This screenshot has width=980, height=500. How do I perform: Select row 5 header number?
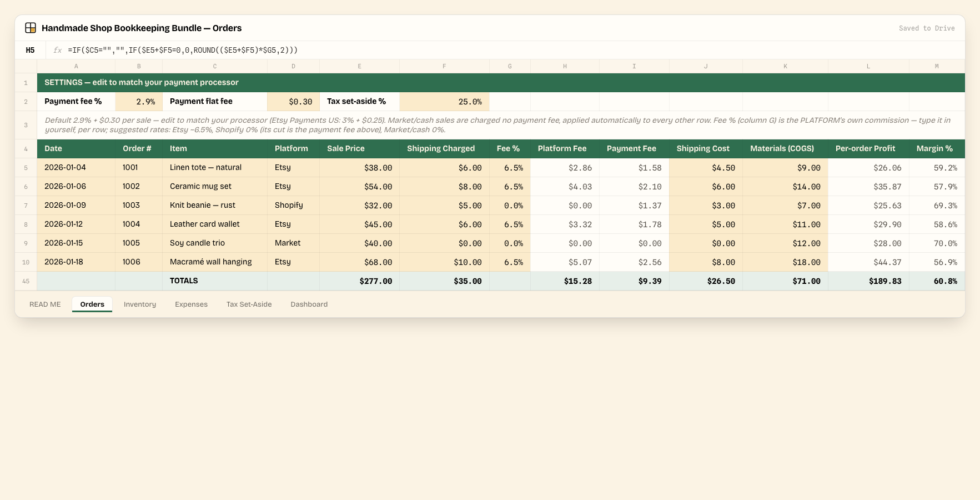26,168
